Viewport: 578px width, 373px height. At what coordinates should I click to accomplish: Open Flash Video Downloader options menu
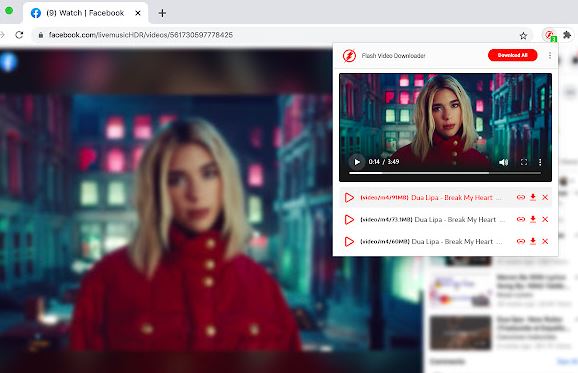click(x=550, y=55)
